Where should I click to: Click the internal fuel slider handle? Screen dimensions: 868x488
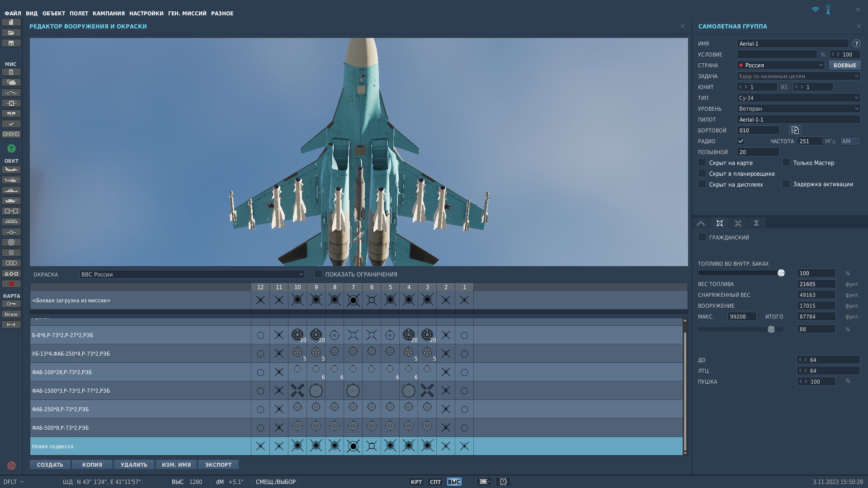(x=781, y=273)
